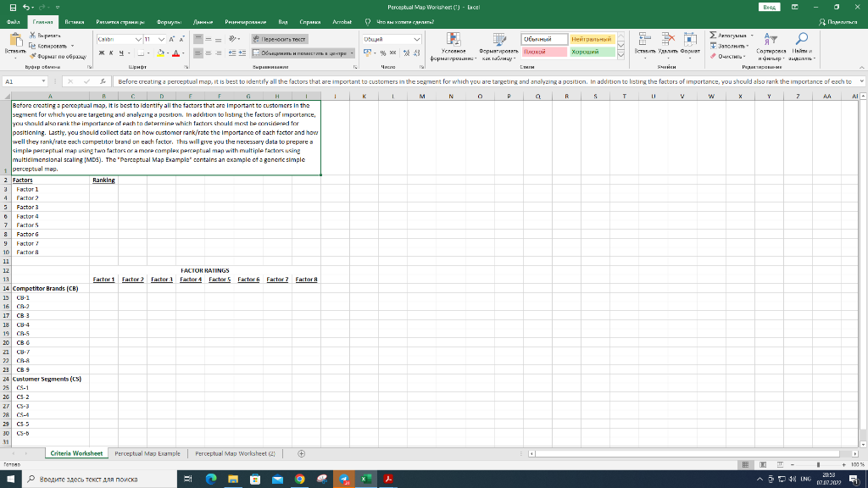The width and height of the screenshot is (868, 488).
Task: Decrease indent in the alignment group
Action: coord(232,53)
